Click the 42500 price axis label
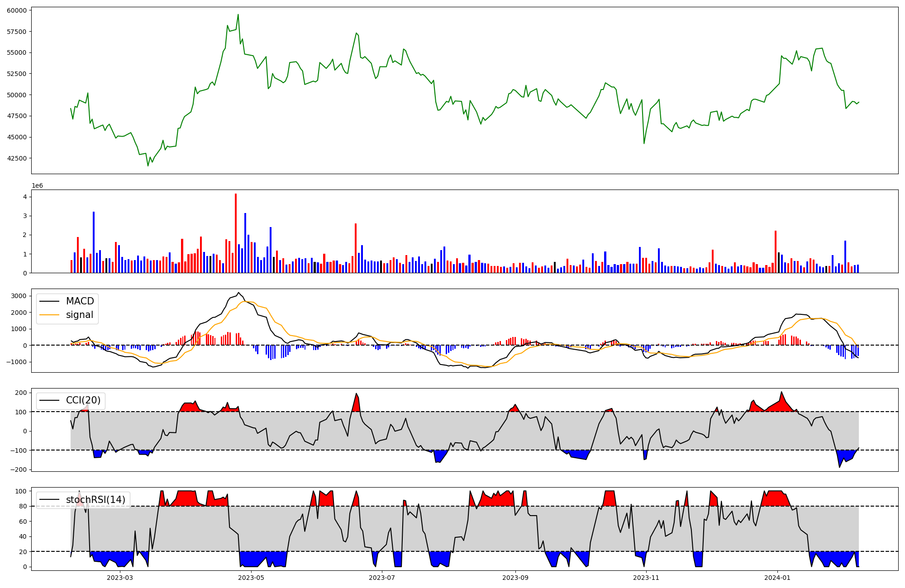This screenshot has width=905, height=588. click(17, 158)
